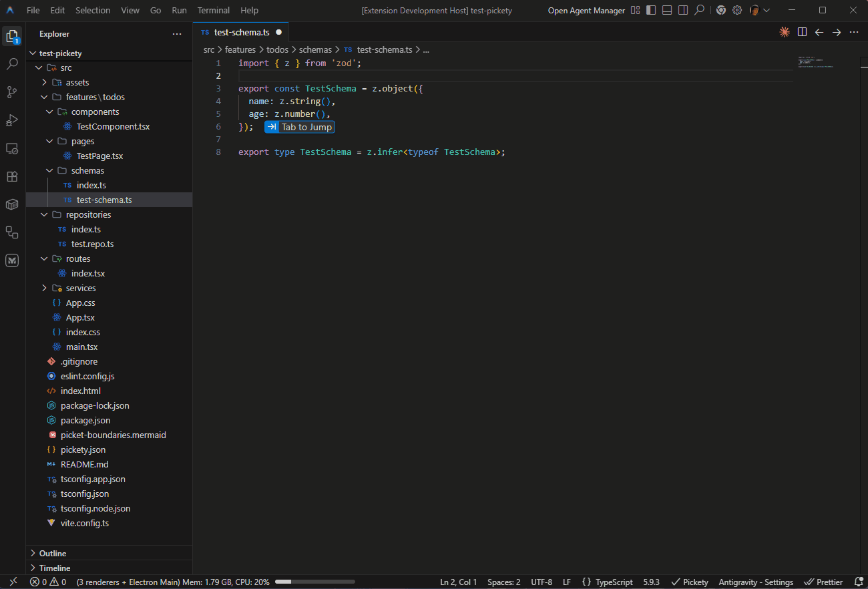The image size is (868, 589).
Task: Navigate forward with the right arrow
Action: (837, 32)
